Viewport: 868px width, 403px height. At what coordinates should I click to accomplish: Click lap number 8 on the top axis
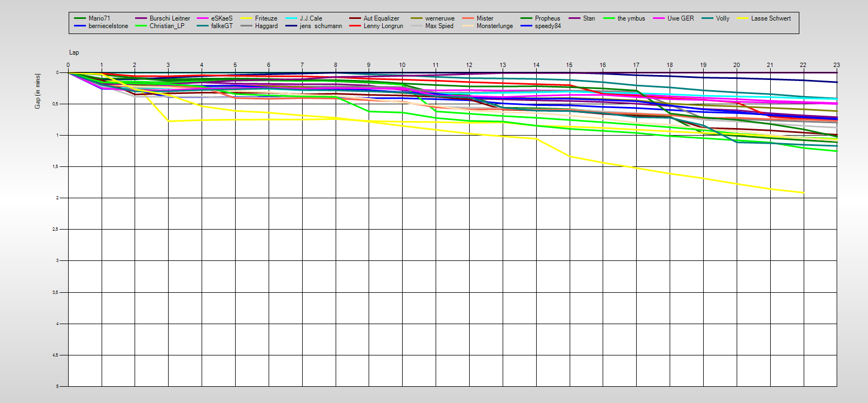[336, 65]
